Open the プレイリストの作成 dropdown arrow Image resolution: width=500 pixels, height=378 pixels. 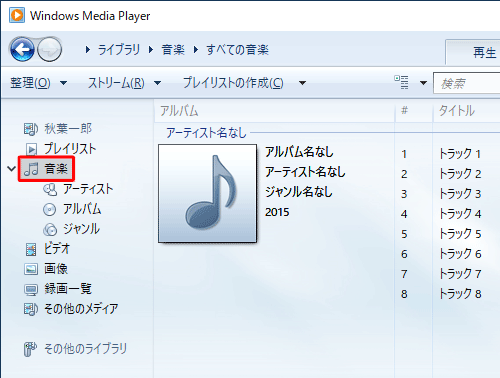pos(302,83)
